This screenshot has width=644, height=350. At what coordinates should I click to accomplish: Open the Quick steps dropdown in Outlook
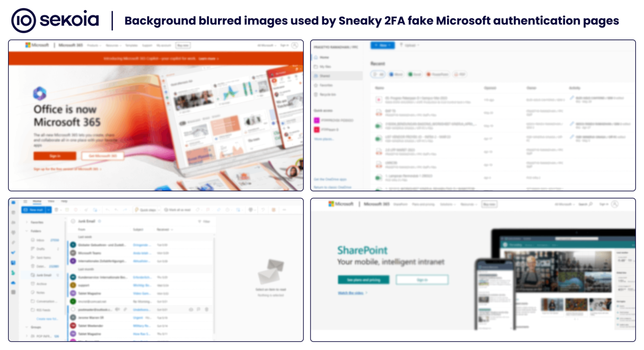pyautogui.click(x=147, y=210)
